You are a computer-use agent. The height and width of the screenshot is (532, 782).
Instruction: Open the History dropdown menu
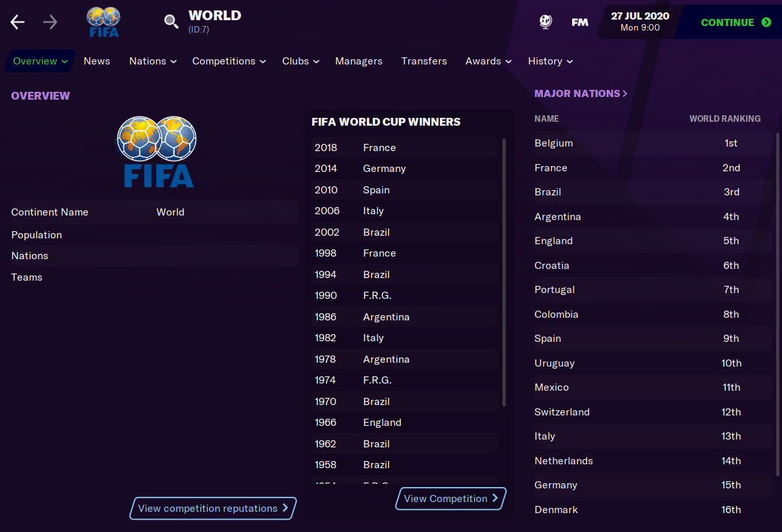549,61
